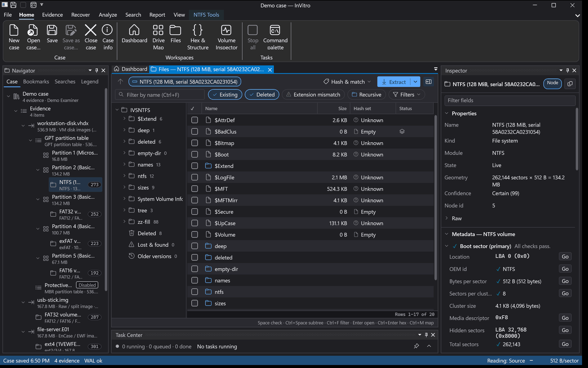Click the Inspector Filter fields box
The width and height of the screenshot is (588, 368).
point(510,100)
